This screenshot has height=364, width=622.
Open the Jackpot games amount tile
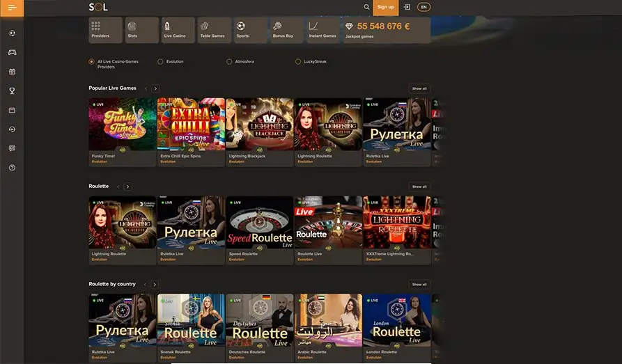click(387, 30)
